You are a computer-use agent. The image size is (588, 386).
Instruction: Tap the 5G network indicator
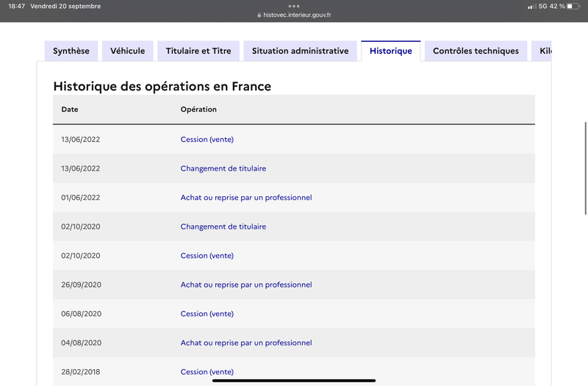click(542, 7)
